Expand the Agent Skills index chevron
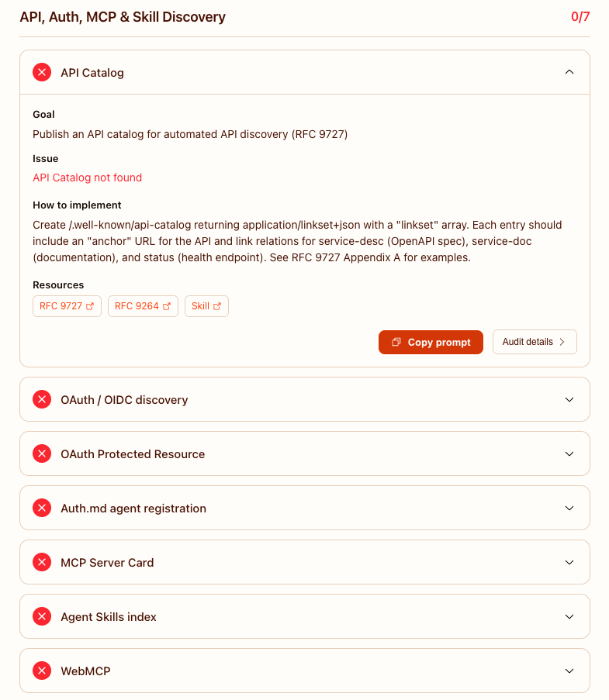 pos(569,616)
